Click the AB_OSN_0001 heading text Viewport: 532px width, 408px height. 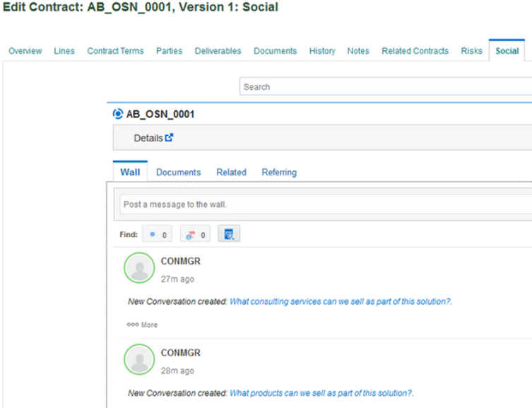(160, 114)
